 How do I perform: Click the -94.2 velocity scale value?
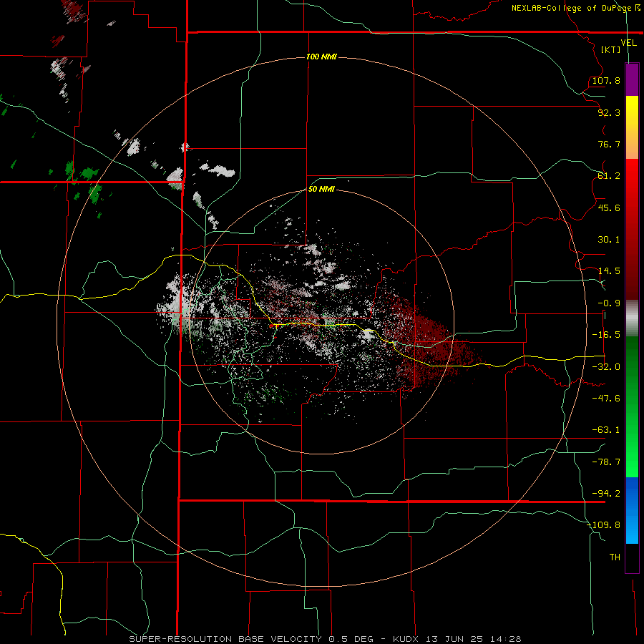point(606,494)
